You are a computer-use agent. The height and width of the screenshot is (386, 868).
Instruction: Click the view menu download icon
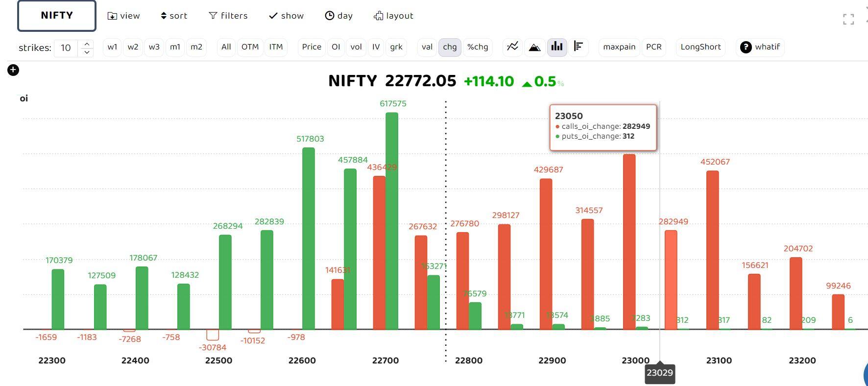[x=112, y=16]
